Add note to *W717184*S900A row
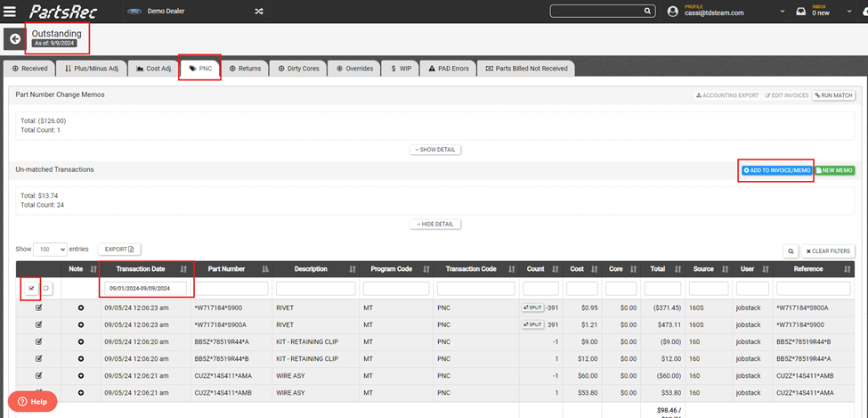 (81, 324)
